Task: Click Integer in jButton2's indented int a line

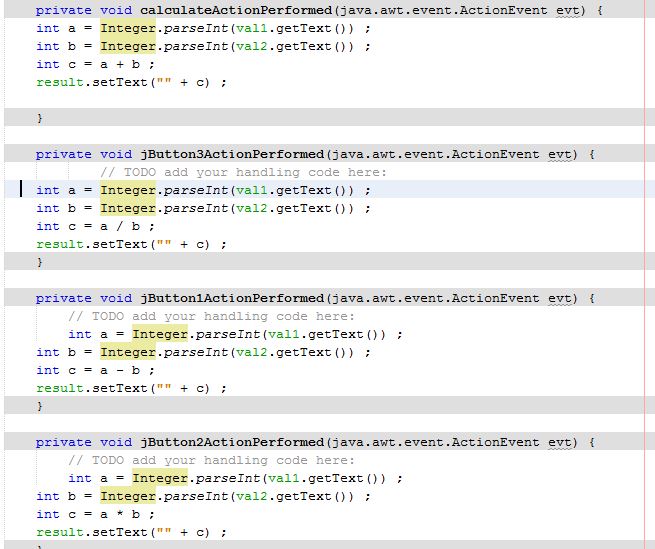Action: 160,478
